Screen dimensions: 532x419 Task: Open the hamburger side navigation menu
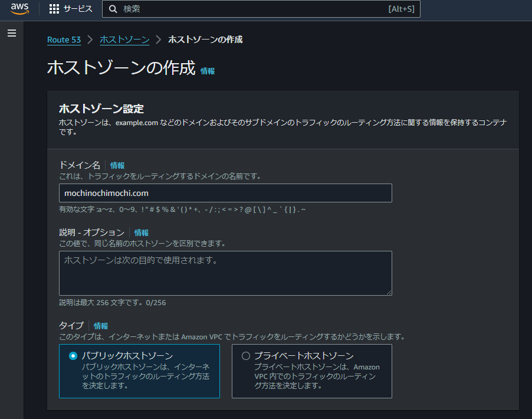12,33
